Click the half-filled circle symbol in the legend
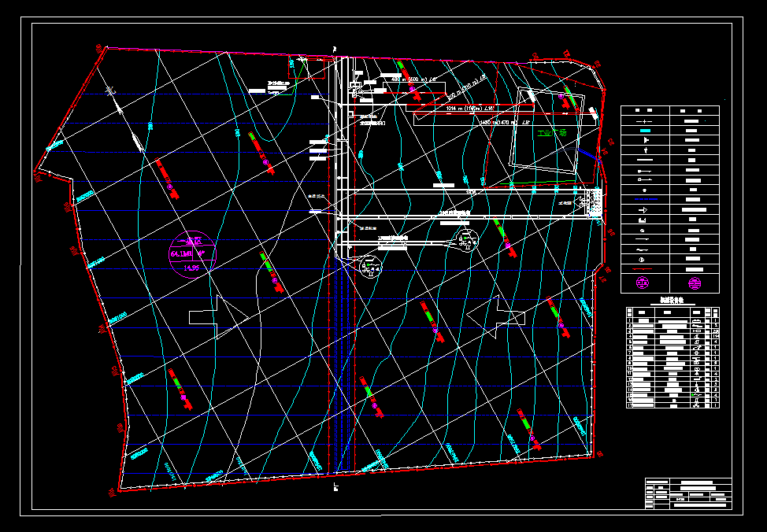The height and width of the screenshot is (532, 767). [643, 259]
